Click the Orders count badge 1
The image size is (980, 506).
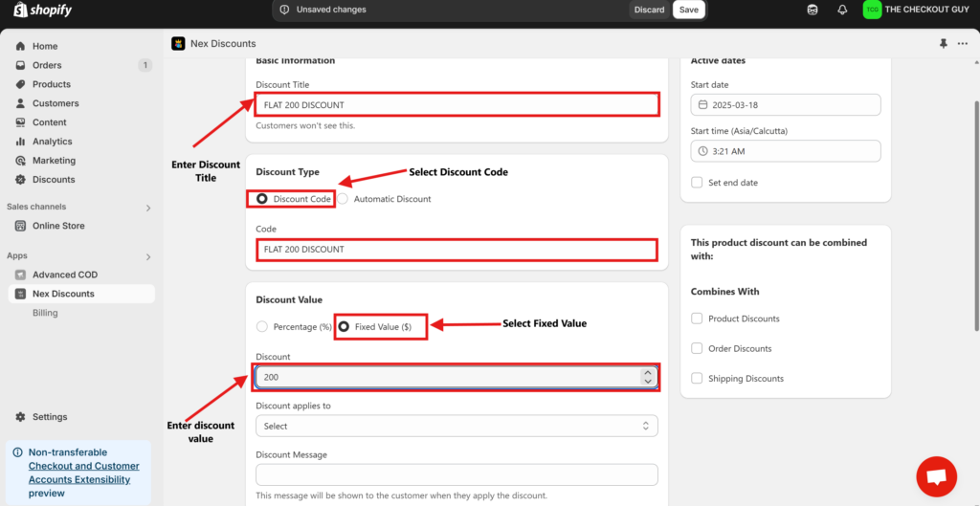(x=145, y=65)
